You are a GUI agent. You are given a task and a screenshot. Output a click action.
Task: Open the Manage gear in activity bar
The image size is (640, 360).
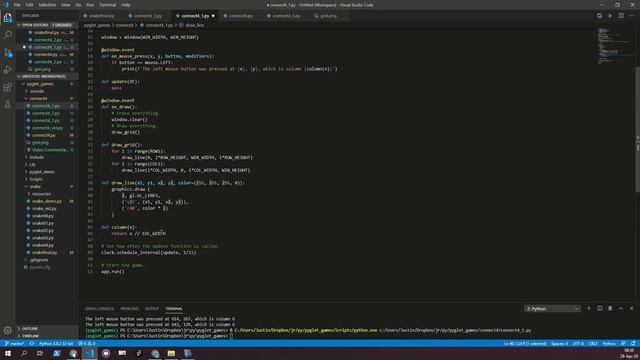(x=8, y=330)
